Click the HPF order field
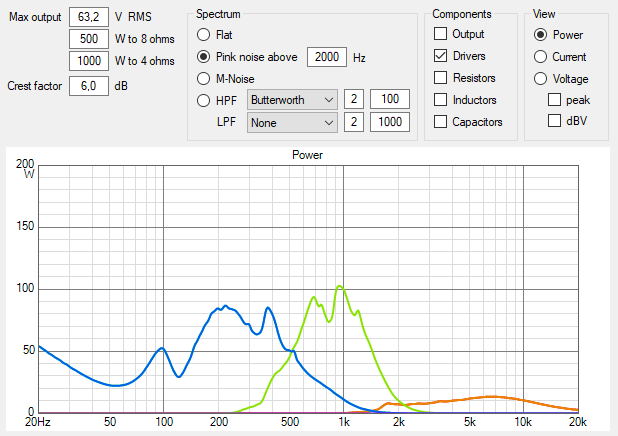618x436 pixels. pyautogui.click(x=354, y=99)
